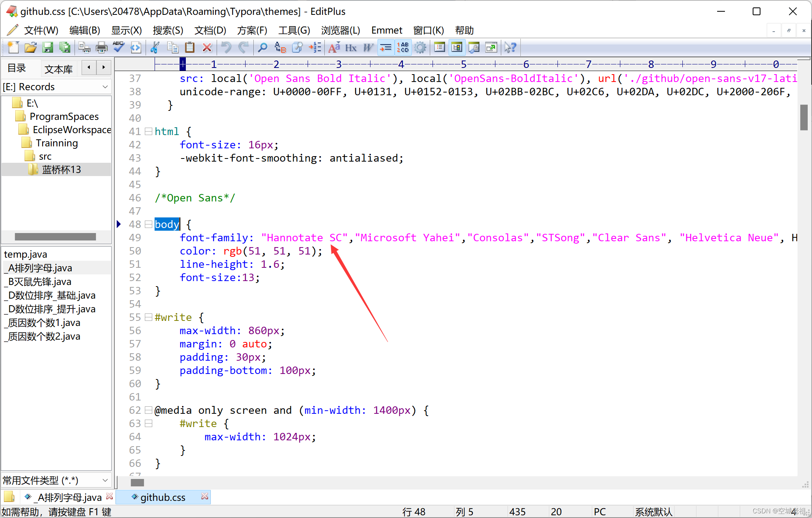
Task: Click the Print icon in toolbar
Action: [101, 48]
